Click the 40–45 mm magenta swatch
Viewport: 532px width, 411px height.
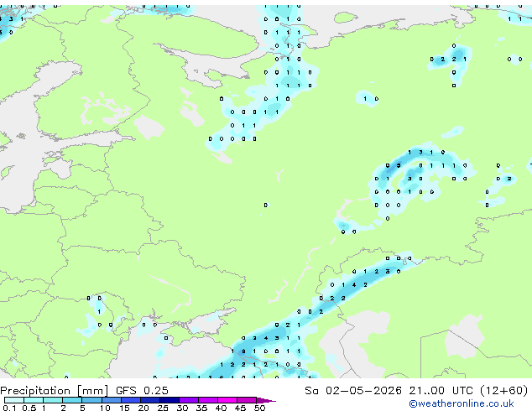coord(227,400)
